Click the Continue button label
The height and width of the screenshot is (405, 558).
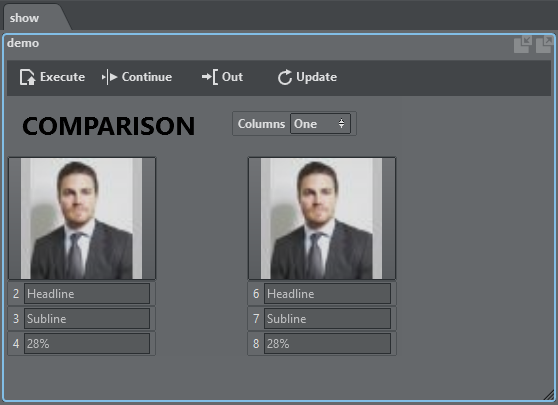click(x=147, y=77)
